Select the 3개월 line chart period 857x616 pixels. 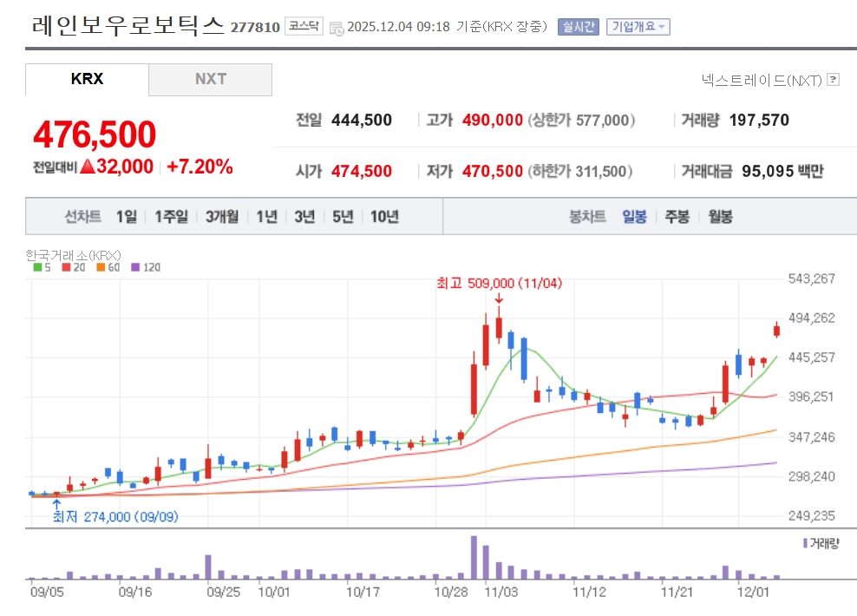[222, 217]
